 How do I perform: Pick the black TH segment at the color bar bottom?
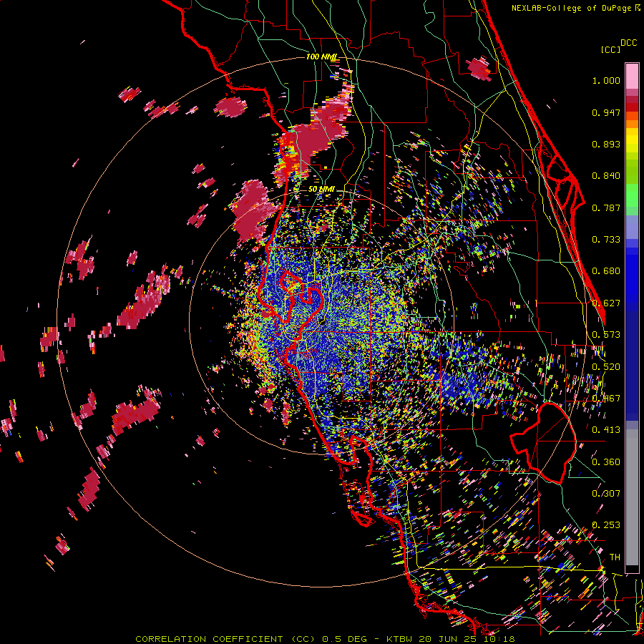pyautogui.click(x=632, y=569)
